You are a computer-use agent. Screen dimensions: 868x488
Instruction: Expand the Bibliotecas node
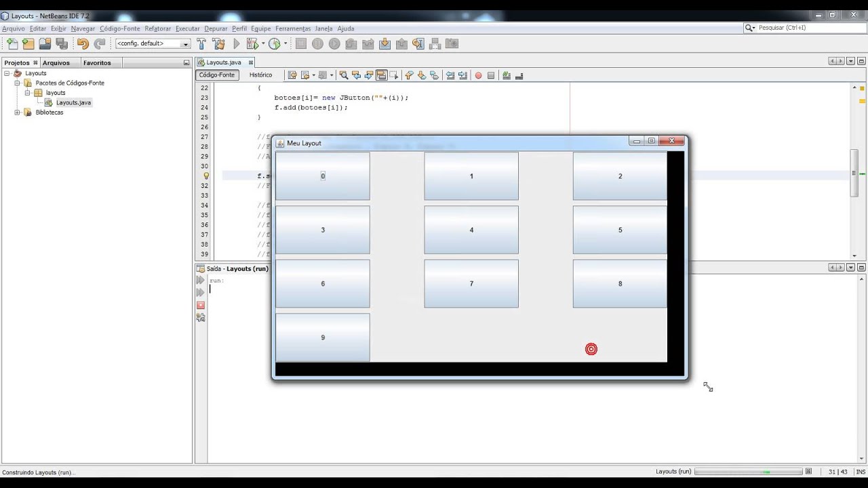[x=18, y=113]
